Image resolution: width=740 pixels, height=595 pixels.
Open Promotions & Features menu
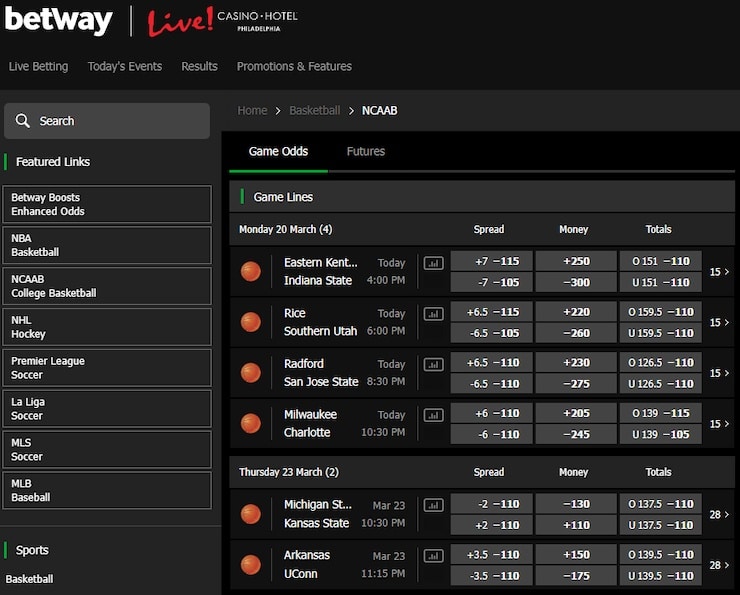294,67
